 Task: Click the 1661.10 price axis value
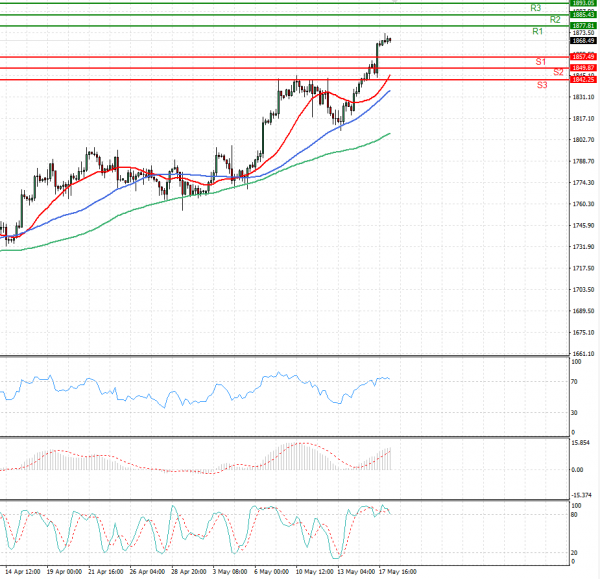point(583,354)
